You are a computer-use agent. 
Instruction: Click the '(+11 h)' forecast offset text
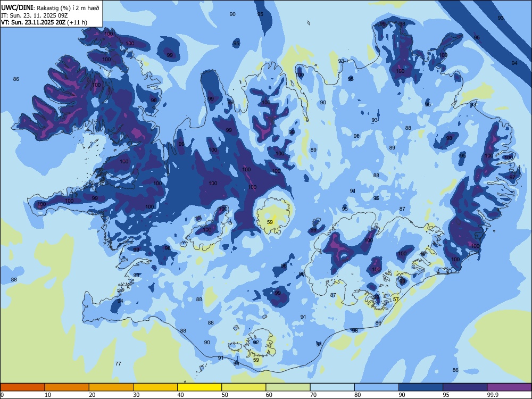point(77,22)
